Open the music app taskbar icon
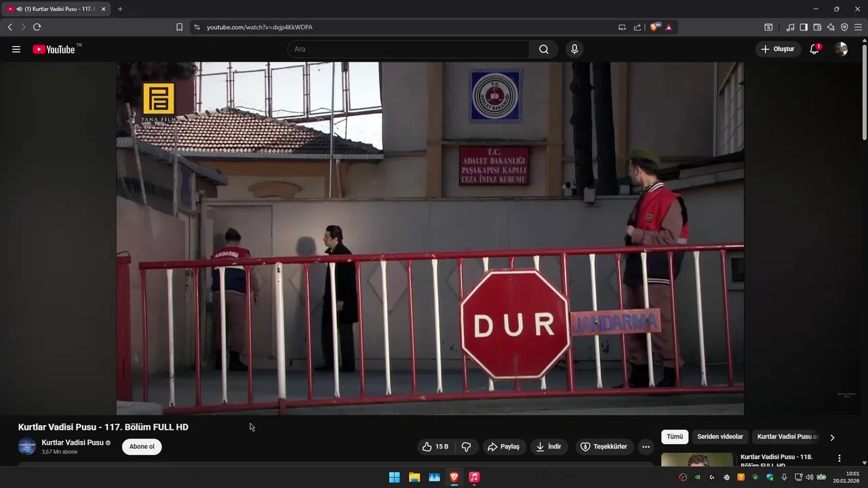868x488 pixels. [x=474, y=477]
